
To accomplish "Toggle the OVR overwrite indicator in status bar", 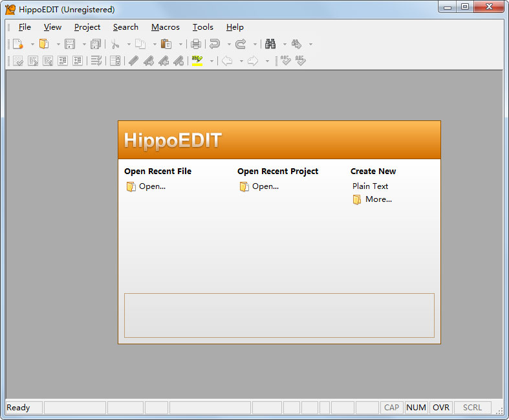I will 441,407.
